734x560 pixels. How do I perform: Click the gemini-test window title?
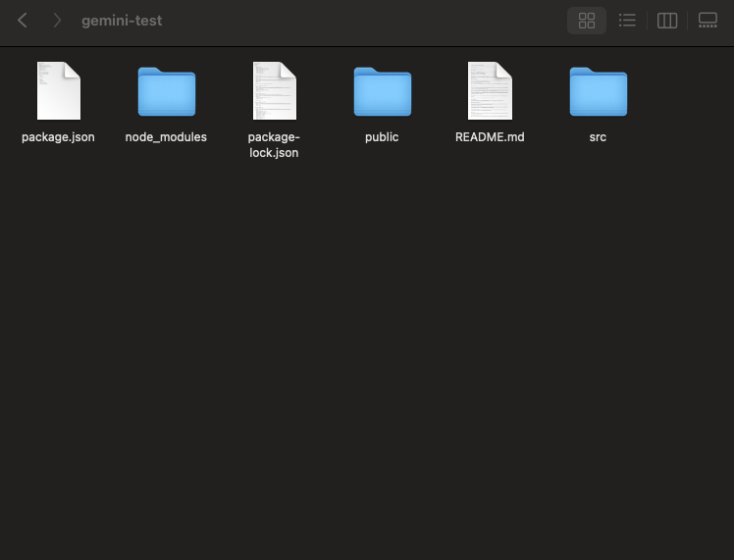pyautogui.click(x=122, y=21)
